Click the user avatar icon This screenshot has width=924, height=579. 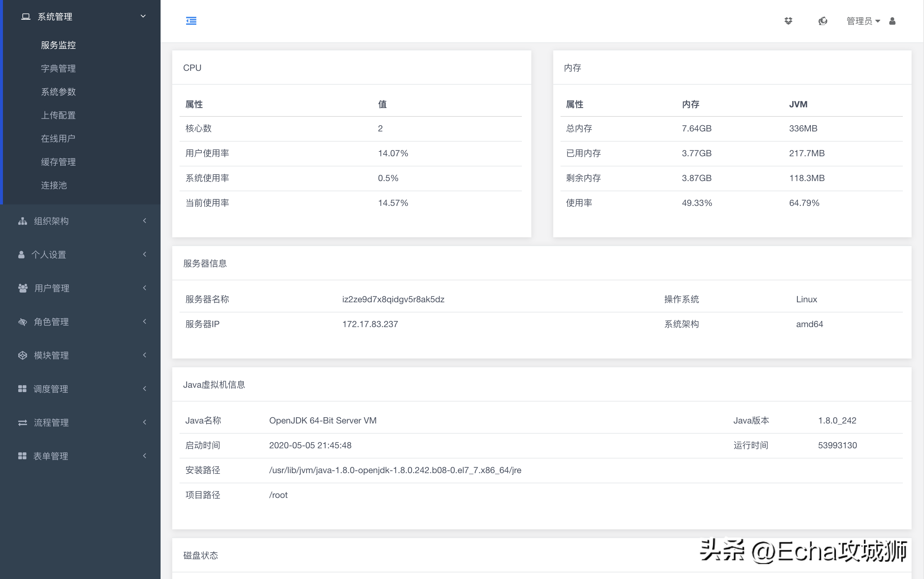(x=892, y=21)
